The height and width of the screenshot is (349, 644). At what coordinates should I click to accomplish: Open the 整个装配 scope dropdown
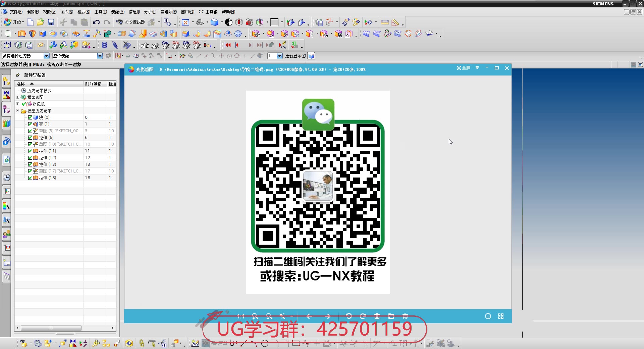tap(100, 56)
